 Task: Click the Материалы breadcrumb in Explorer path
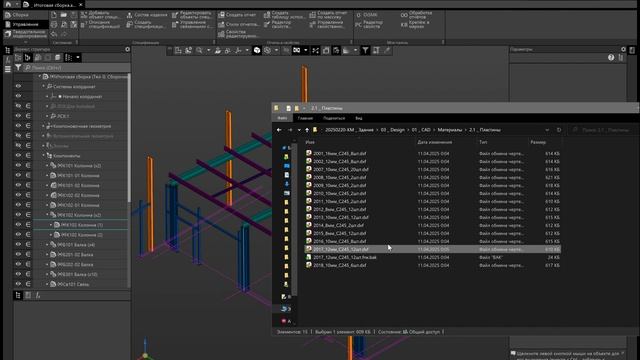450,130
